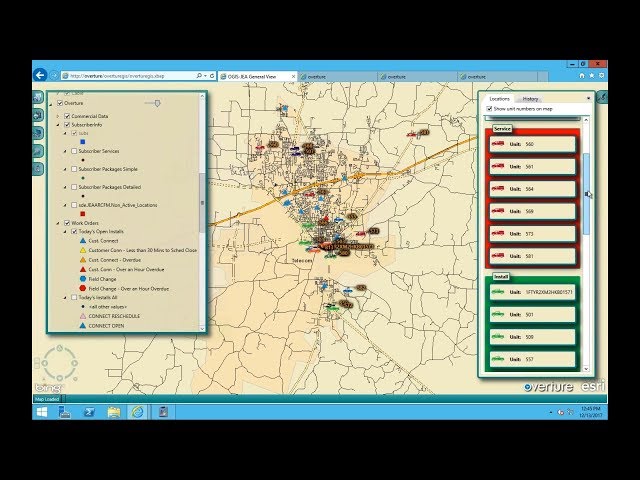Open File Explorer from the taskbar

tap(114, 412)
